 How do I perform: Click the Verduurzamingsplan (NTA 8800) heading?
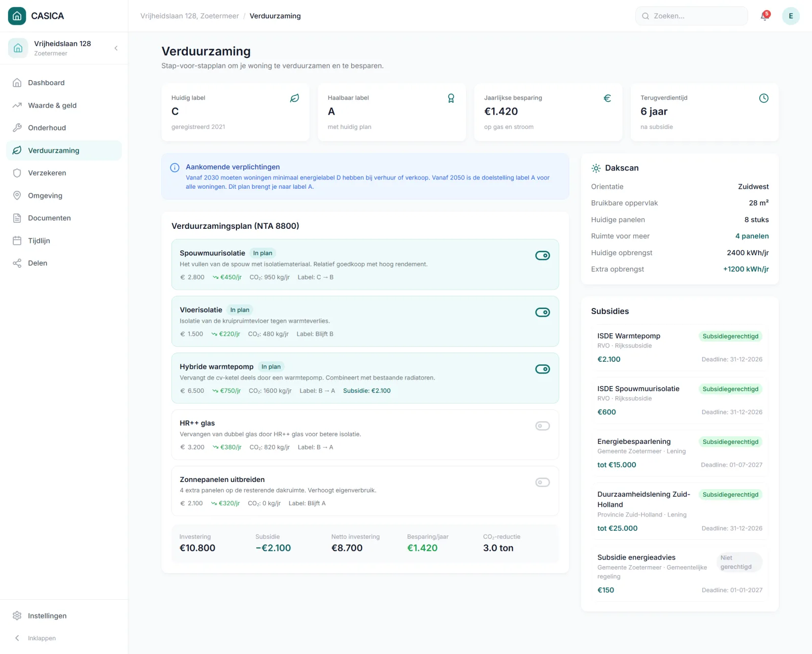click(x=235, y=226)
